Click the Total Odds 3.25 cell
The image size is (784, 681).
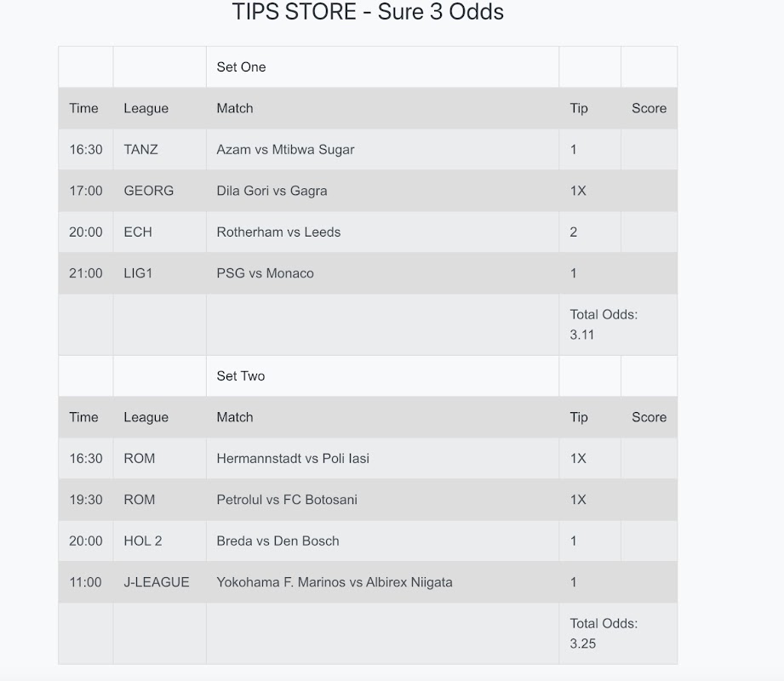tap(603, 633)
